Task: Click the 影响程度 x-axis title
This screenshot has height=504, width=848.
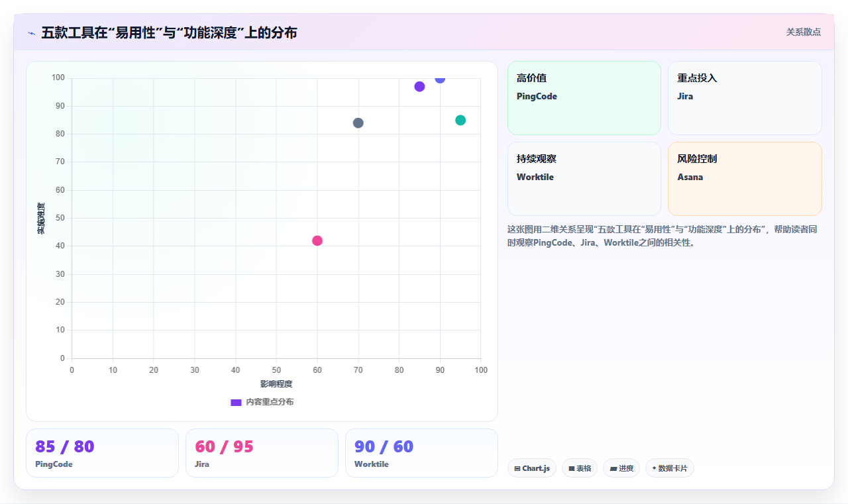Action: pyautogui.click(x=276, y=383)
